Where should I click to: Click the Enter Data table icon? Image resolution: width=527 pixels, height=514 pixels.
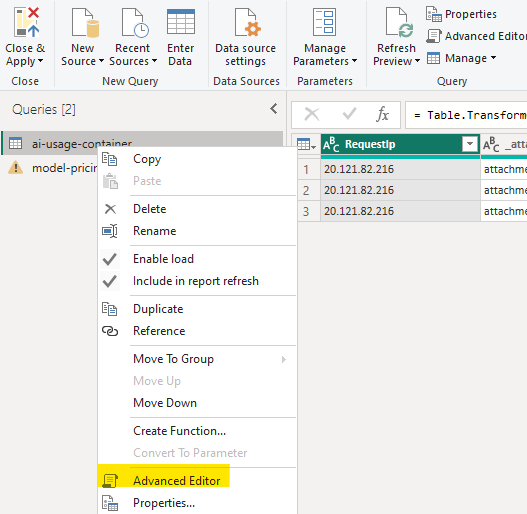pyautogui.click(x=181, y=22)
